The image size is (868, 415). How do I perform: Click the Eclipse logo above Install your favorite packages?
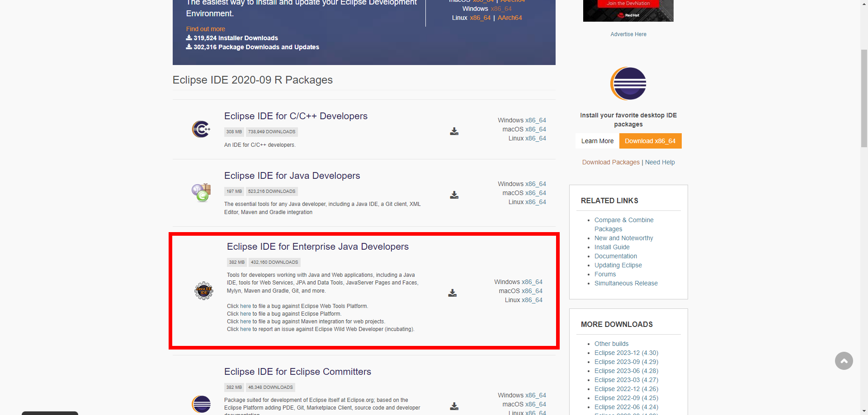coord(628,83)
